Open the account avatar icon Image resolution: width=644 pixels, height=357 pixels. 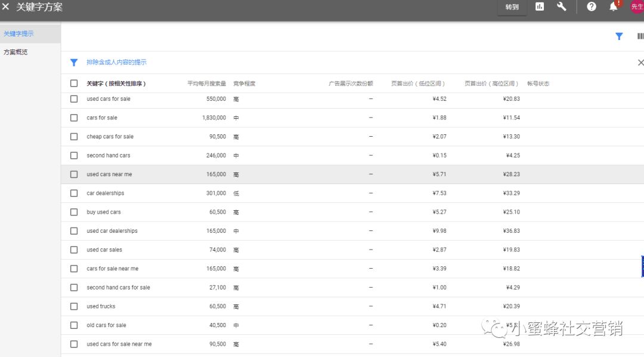click(637, 7)
